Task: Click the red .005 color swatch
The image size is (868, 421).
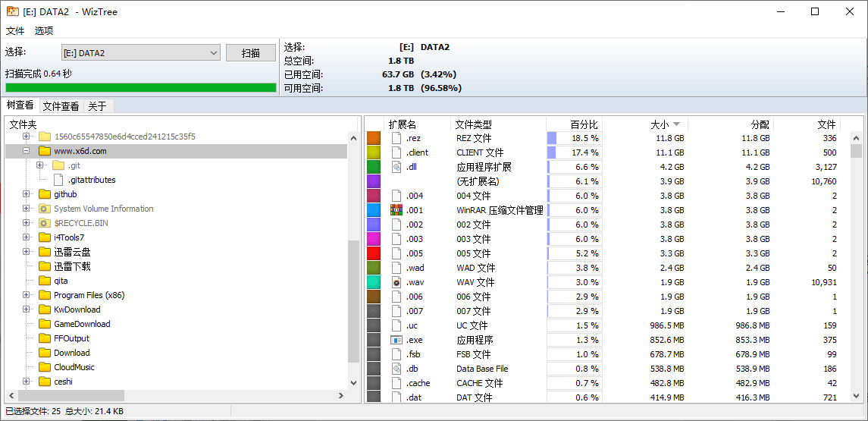Action: pos(374,253)
